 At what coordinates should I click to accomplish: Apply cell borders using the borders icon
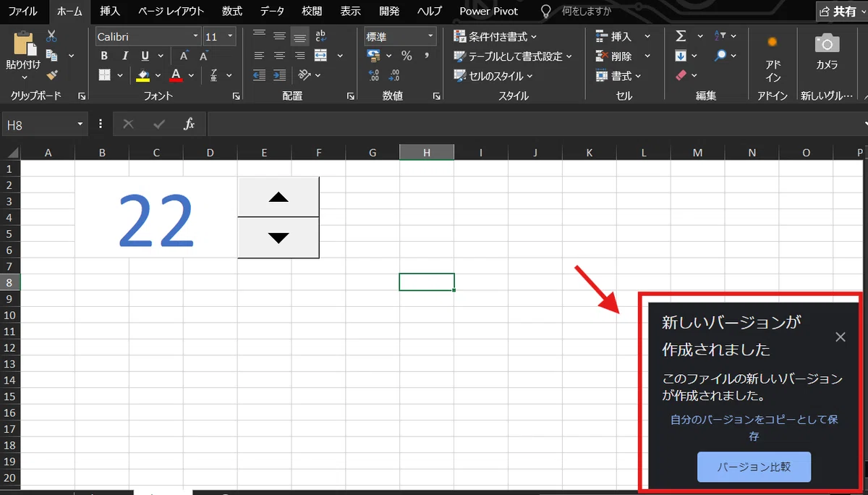pos(104,75)
